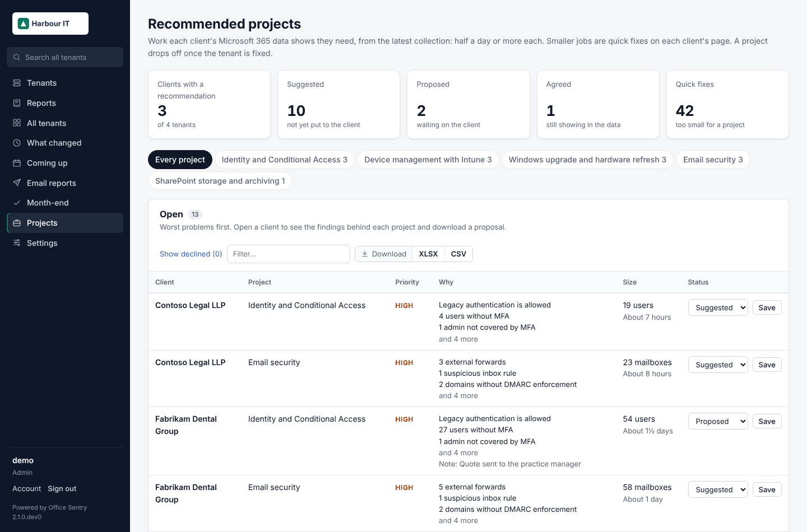The height and width of the screenshot is (532, 807).
Task: Save the Fabrikam Email security row
Action: click(x=767, y=489)
